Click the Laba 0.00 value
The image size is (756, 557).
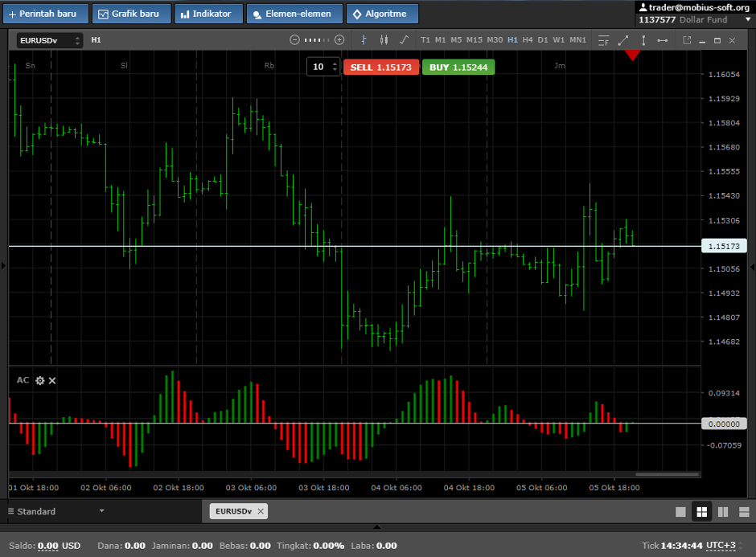387,546
